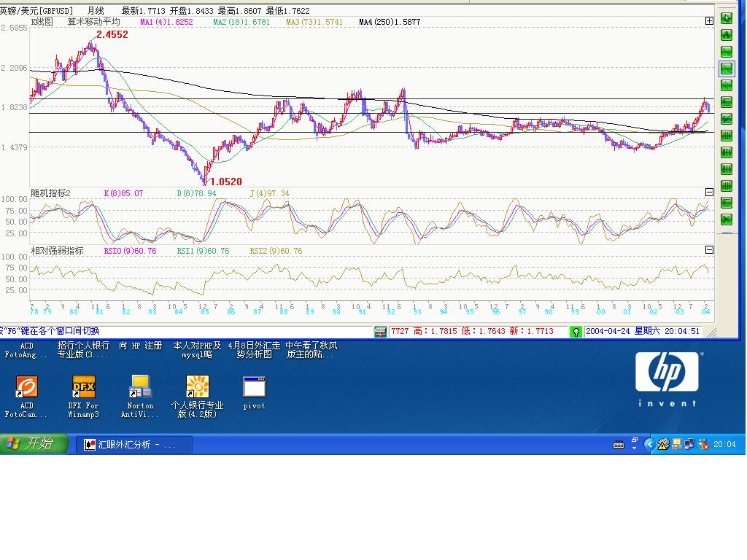This screenshot has height=560, width=747.
Task: Click status bar date 2004-04-24 星期六
Action: pyautogui.click(x=623, y=332)
